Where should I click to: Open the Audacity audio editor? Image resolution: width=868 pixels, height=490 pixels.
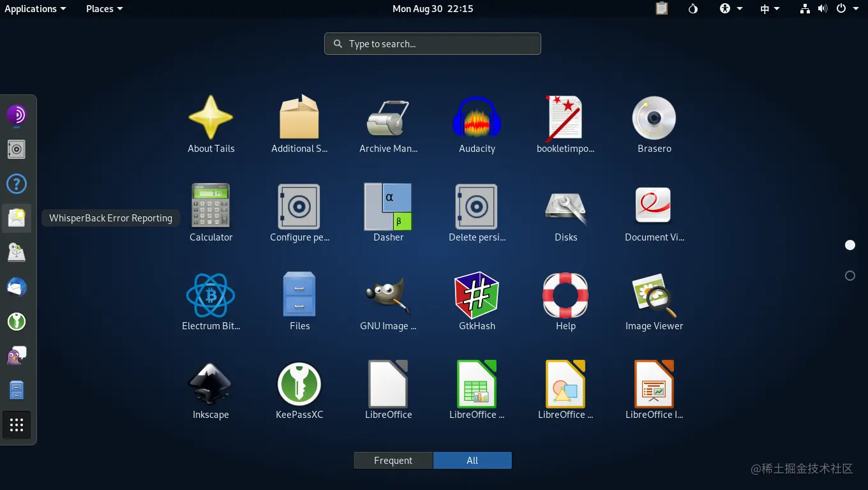coord(477,118)
